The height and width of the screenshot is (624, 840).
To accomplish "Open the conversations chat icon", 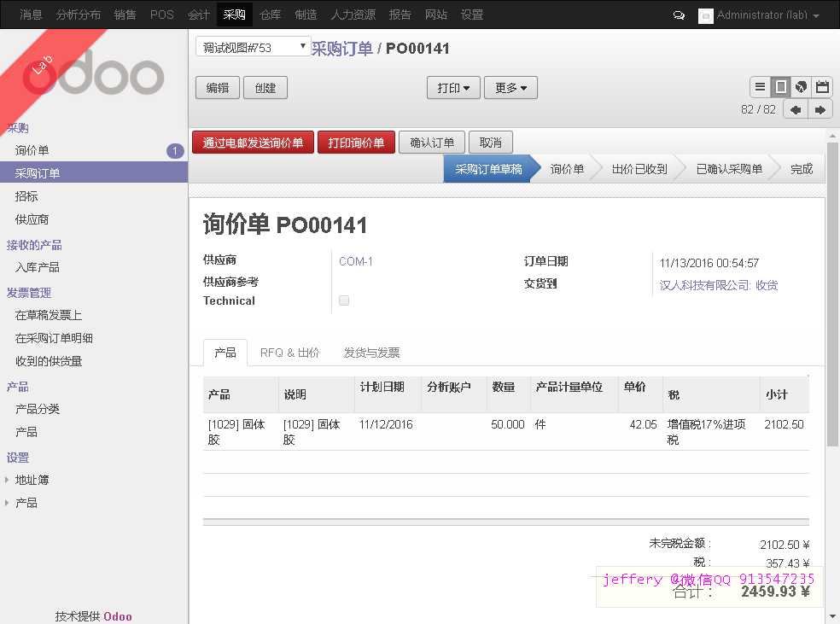I will (679, 15).
